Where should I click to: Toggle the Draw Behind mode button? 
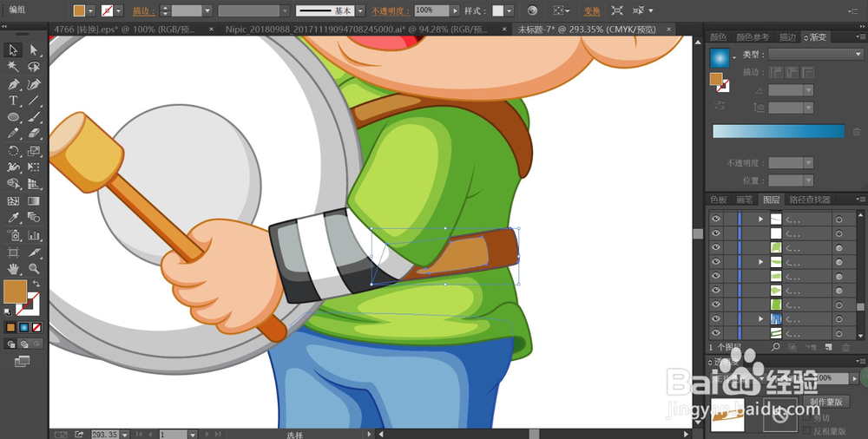click(x=23, y=344)
